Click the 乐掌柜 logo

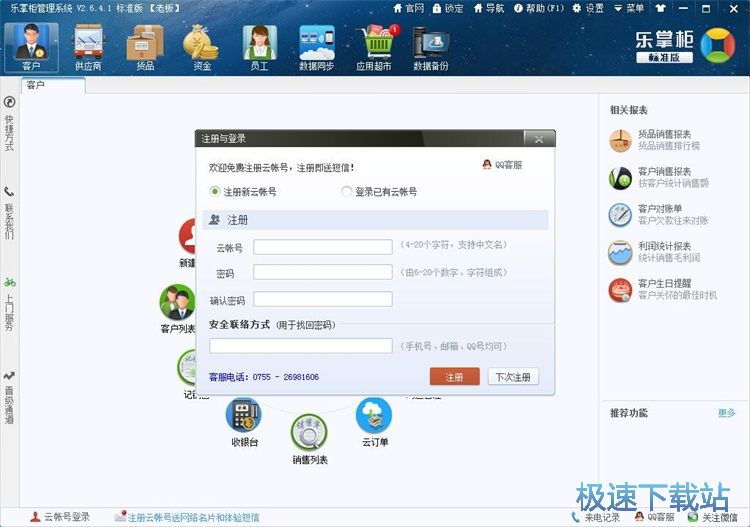point(685,46)
